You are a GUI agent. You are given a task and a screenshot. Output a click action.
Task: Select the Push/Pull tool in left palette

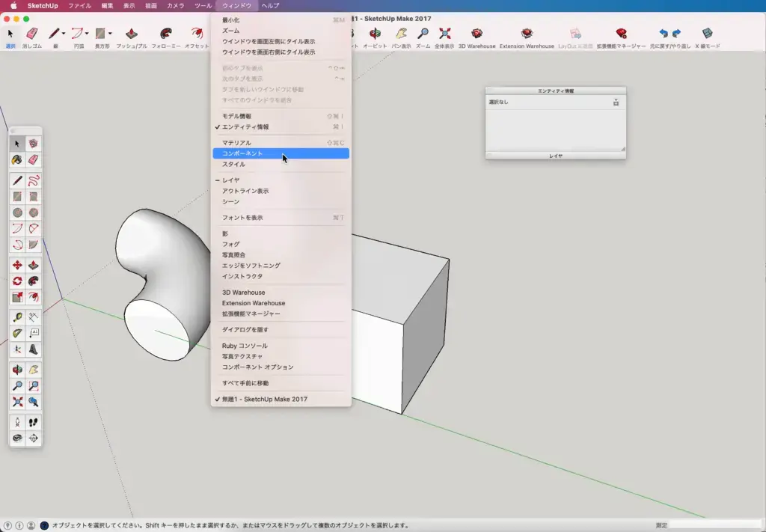[x=33, y=266]
